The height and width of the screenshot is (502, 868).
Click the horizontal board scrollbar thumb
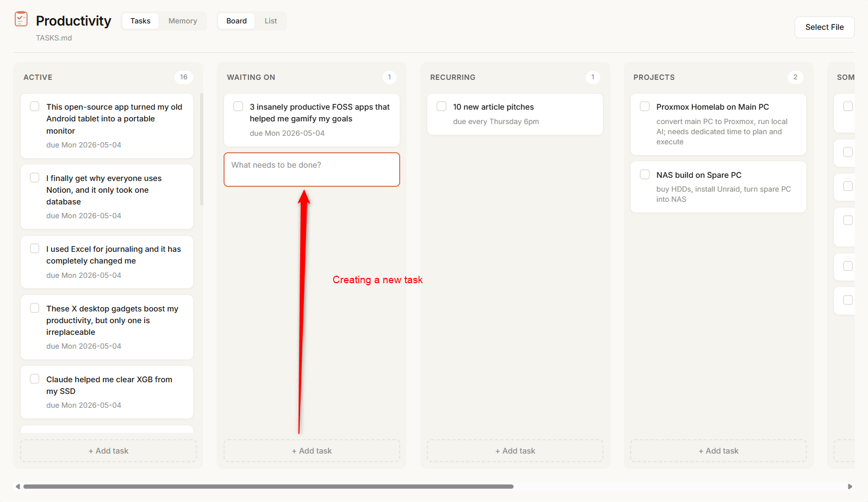268,487
